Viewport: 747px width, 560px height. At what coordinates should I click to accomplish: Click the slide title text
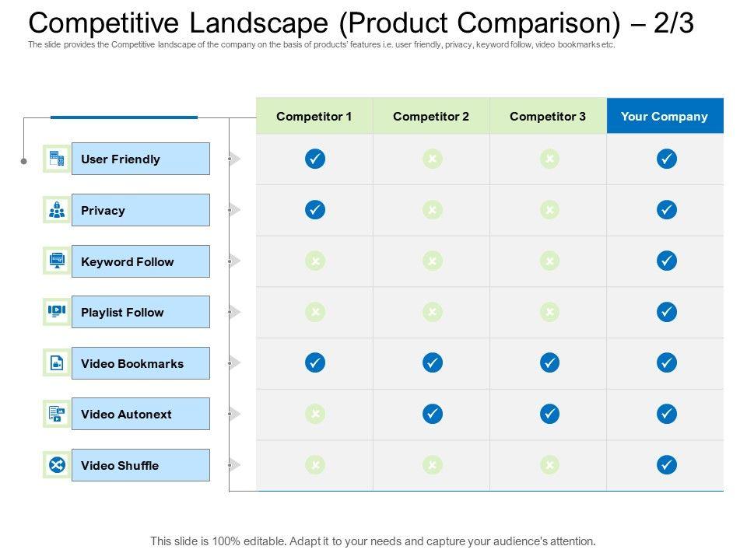[361, 23]
